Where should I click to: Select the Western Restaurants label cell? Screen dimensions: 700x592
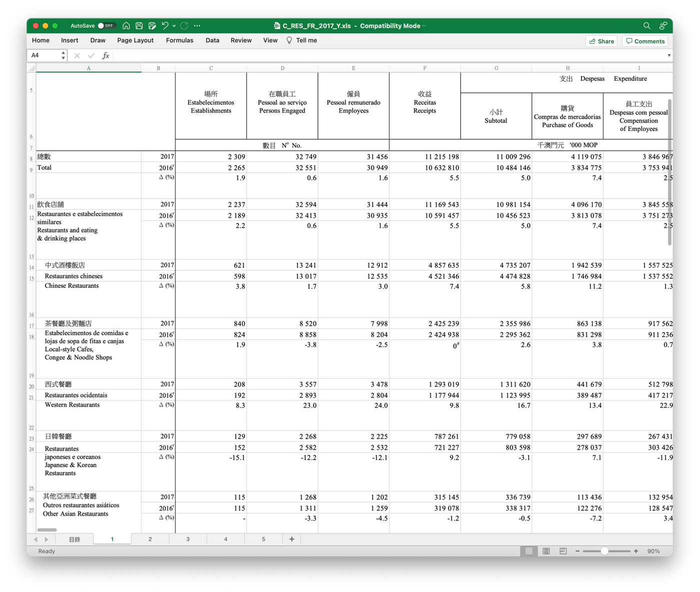pos(88,416)
